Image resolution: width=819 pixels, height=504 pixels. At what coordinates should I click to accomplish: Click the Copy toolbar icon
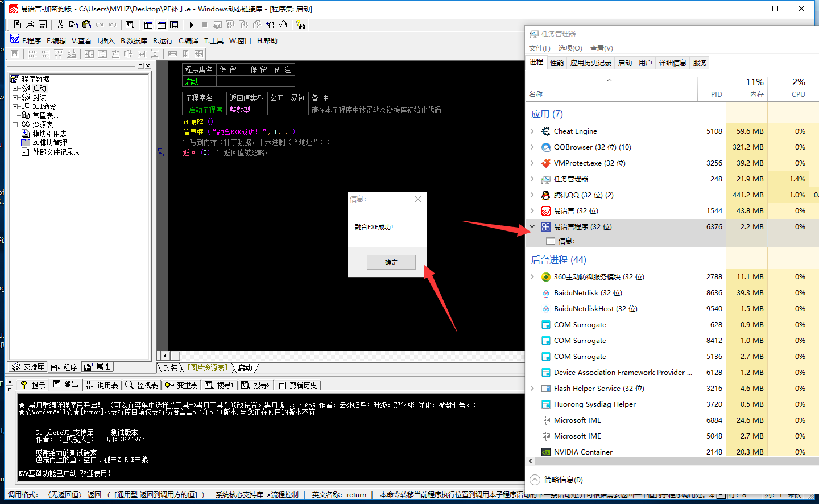click(73, 25)
